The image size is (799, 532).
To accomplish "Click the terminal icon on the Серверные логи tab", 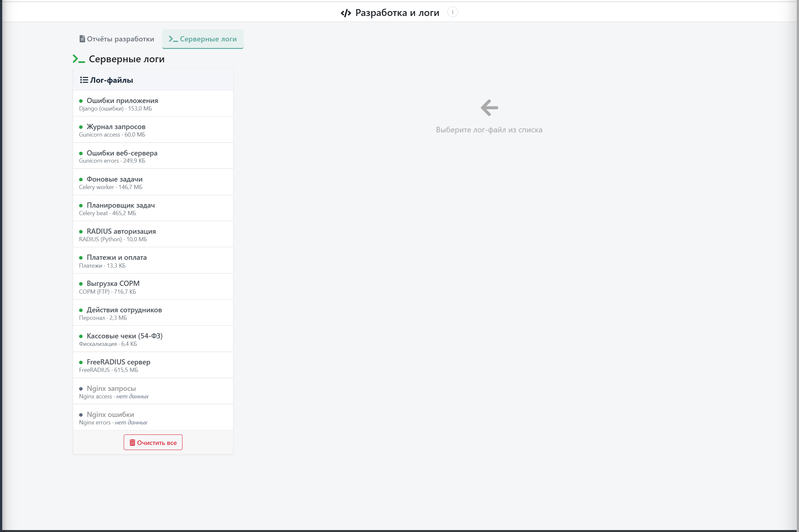I will point(173,39).
